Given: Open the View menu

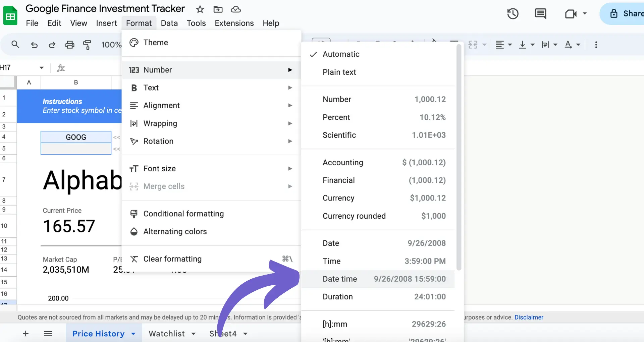Looking at the screenshot, I should 78,23.
